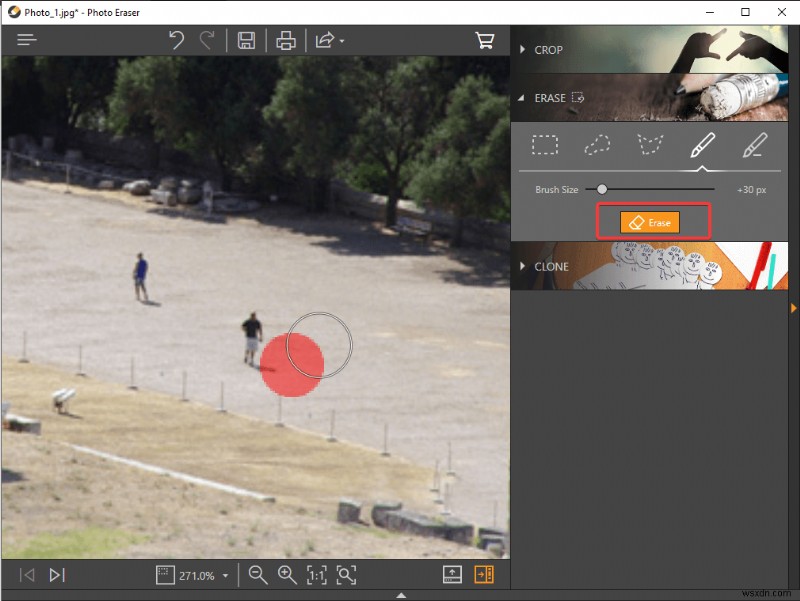
Task: Zoom image to actual 1:1 size
Action: coord(316,575)
